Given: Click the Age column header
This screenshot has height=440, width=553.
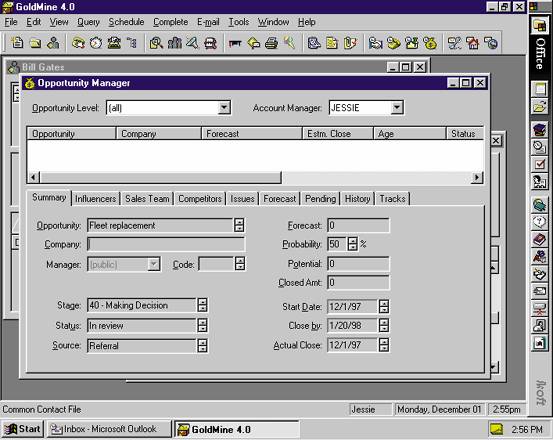Looking at the screenshot, I should click(409, 134).
